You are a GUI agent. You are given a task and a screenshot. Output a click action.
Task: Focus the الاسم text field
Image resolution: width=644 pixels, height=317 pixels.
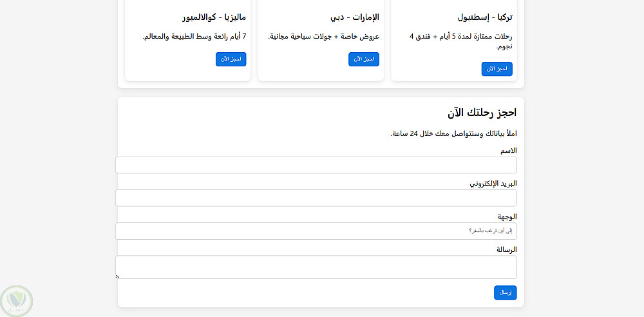click(x=316, y=165)
